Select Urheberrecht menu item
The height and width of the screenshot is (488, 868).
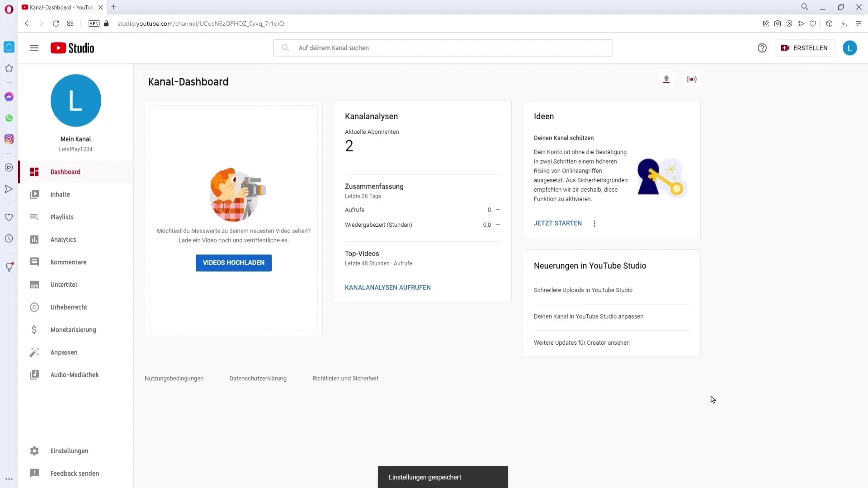tap(69, 307)
